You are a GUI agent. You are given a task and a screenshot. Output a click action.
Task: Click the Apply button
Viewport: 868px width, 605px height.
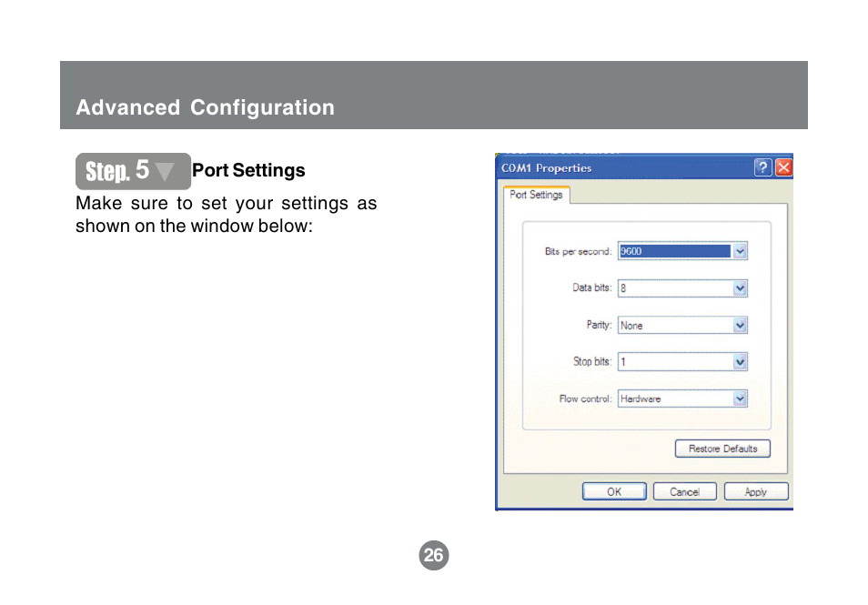coord(755,491)
